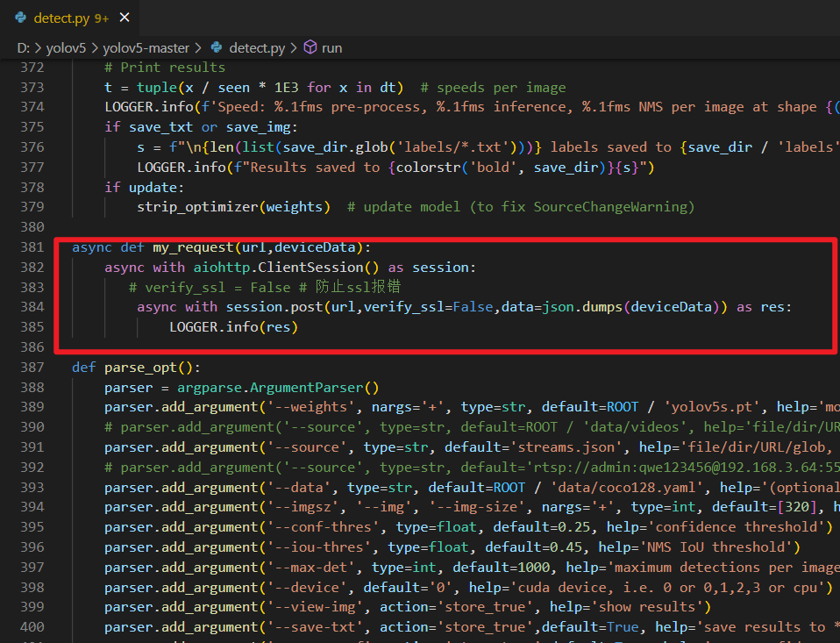The height and width of the screenshot is (643, 840).
Task: Expand the yolov5-master breadcrumb
Action: click(144, 47)
